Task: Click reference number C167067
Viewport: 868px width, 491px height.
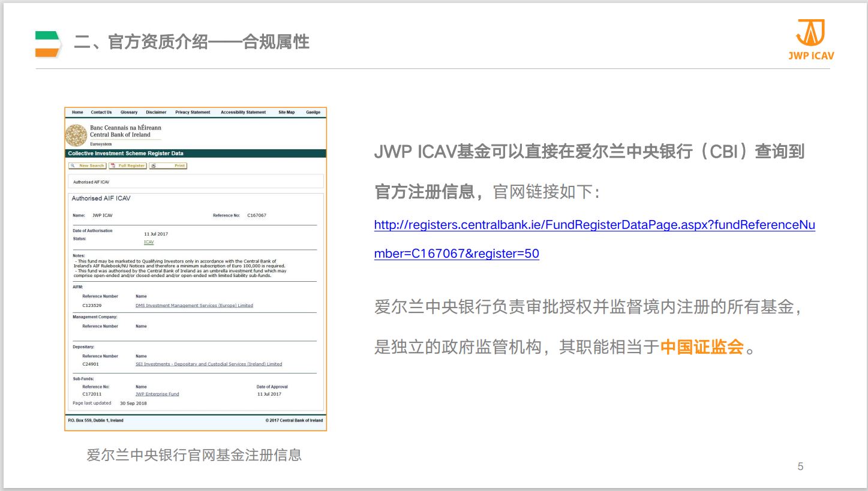Action: [257, 215]
